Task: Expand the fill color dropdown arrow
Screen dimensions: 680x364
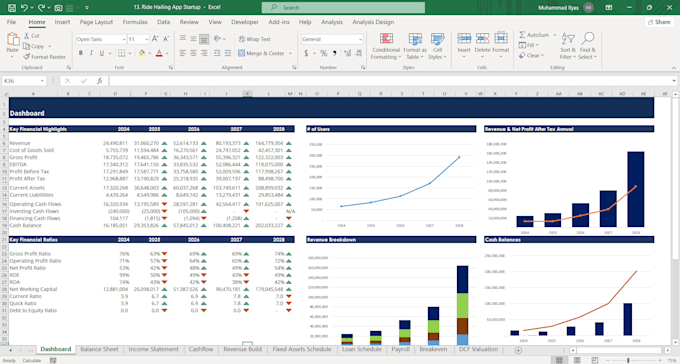Action: click(x=150, y=53)
